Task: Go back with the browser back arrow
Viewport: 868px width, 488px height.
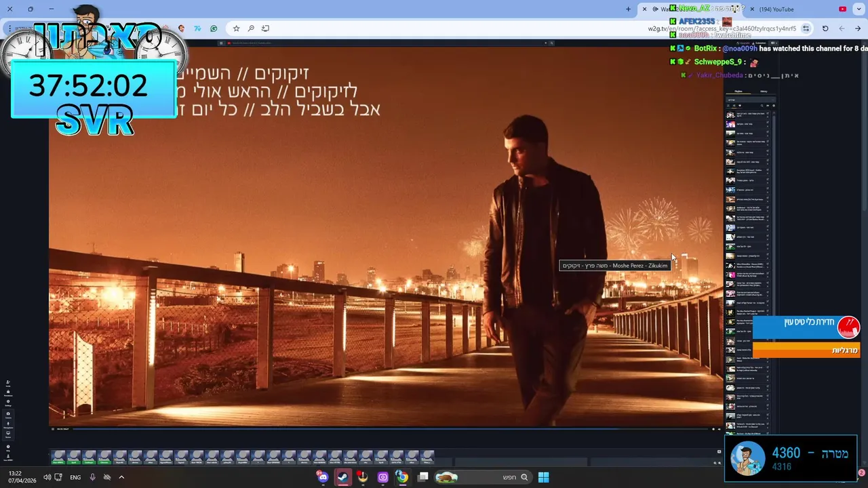Action: 858,28
